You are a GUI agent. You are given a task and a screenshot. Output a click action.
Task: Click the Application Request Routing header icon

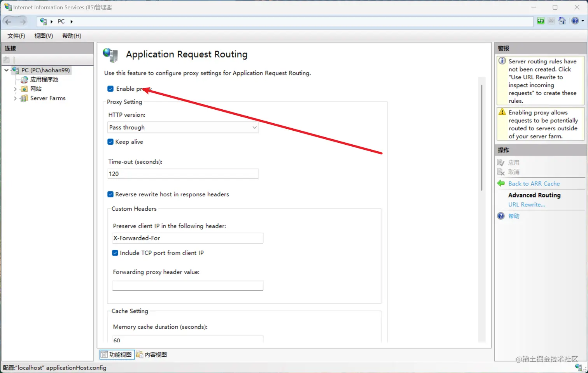click(x=110, y=55)
